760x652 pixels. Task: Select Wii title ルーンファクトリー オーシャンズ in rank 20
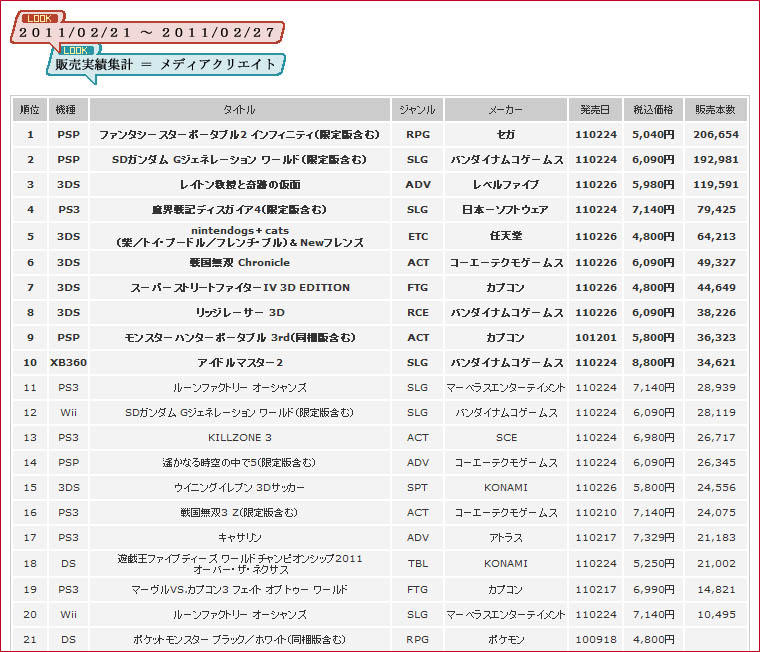coord(239,615)
